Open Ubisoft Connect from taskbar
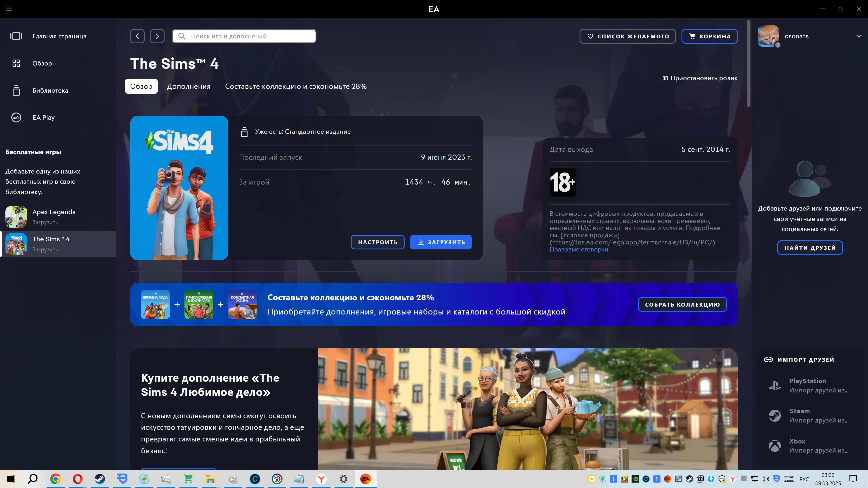 pos(277,479)
